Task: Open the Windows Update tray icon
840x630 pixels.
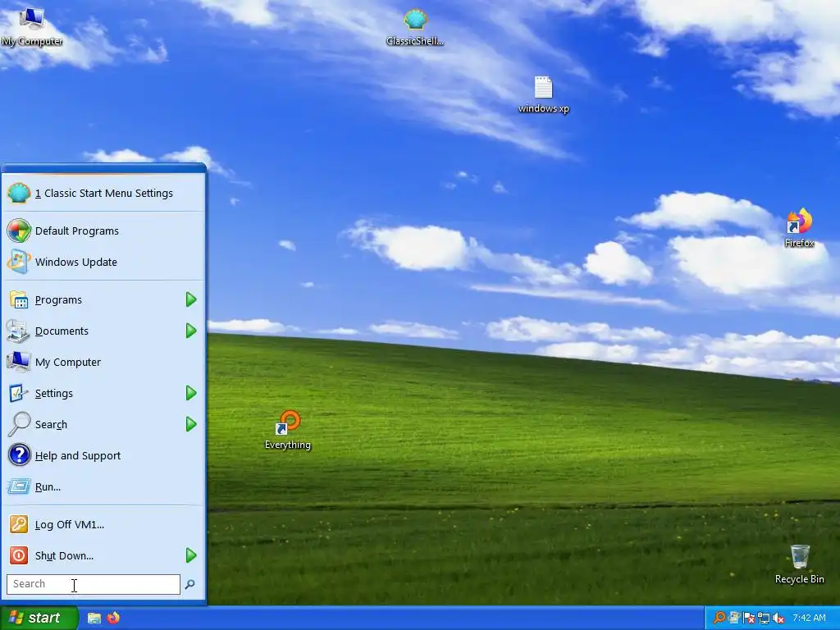Action: (x=734, y=618)
